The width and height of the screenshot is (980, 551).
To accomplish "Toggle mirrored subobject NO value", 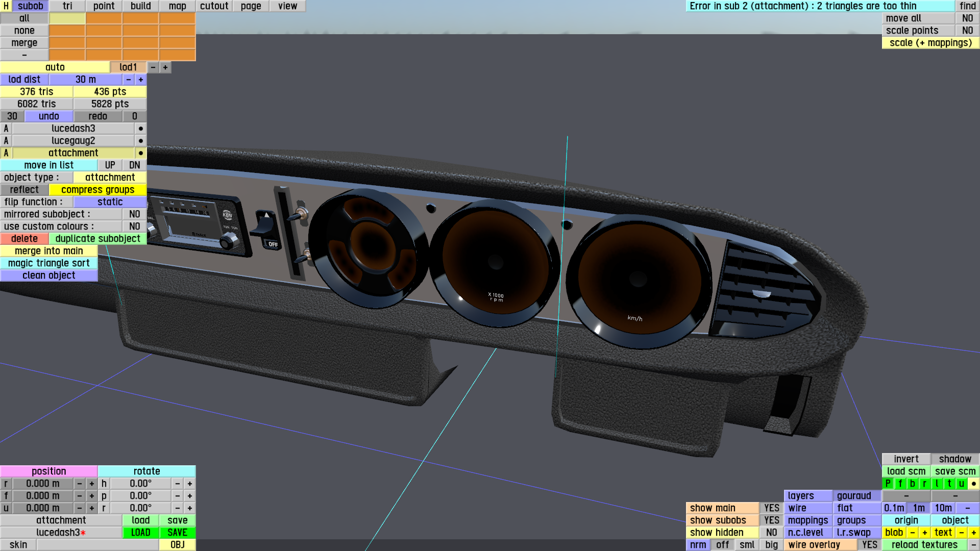I will tap(134, 214).
